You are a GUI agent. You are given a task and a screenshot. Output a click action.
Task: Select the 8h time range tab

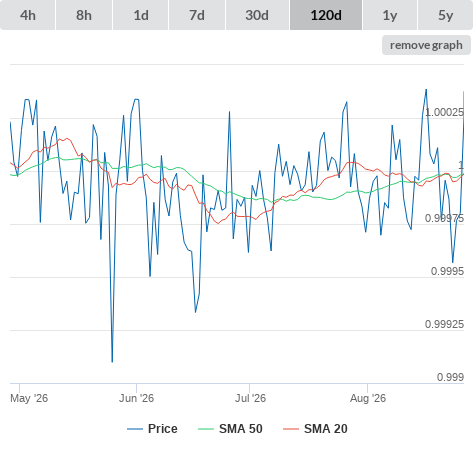point(84,15)
